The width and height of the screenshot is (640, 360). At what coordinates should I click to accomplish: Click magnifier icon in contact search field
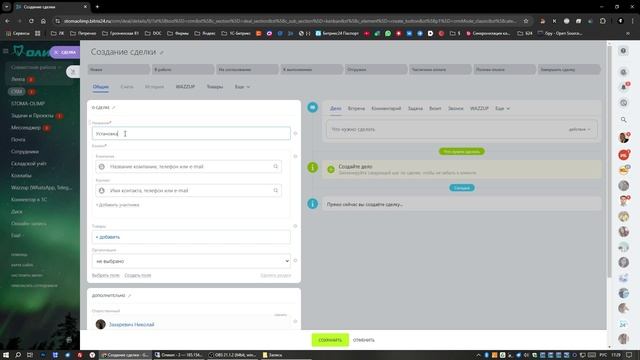coord(276,191)
